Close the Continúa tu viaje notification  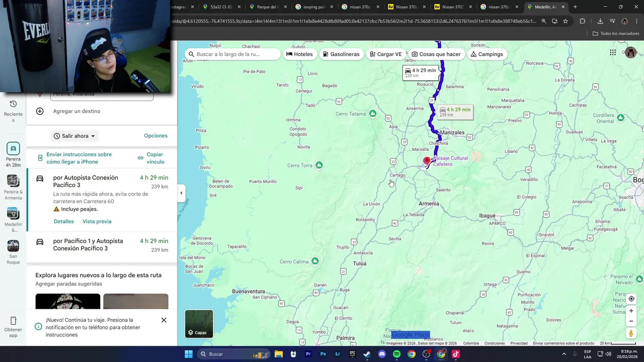[164, 320]
